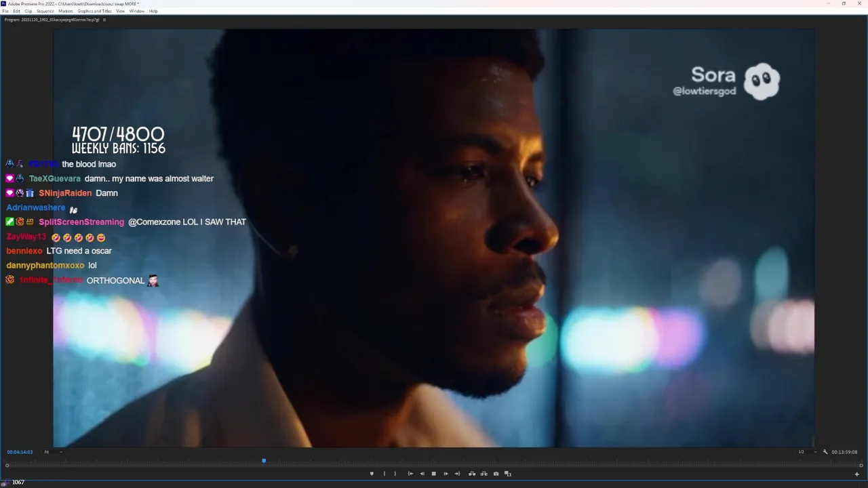868x488 pixels.
Task: Click the right zoom scroll bar handle
Action: point(861,466)
